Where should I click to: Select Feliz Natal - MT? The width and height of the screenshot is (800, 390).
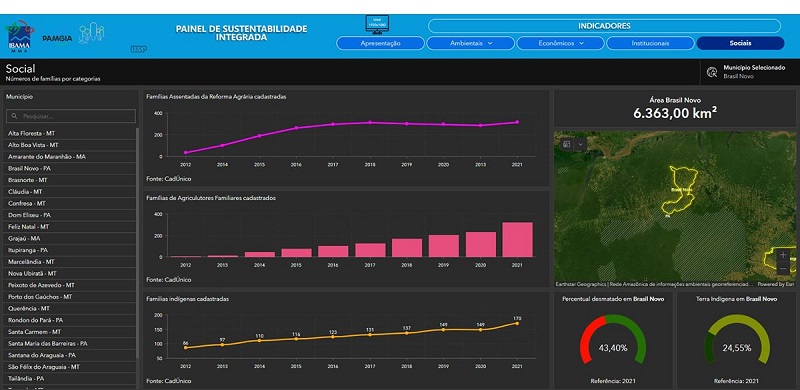[70, 227]
